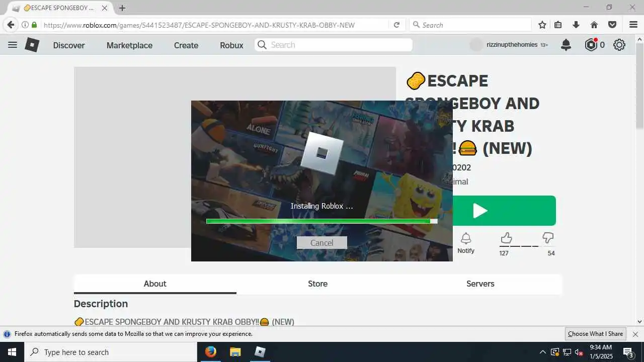Viewport: 644px width, 362px height.
Task: Click the Firefox back arrow button
Action: tap(11, 25)
